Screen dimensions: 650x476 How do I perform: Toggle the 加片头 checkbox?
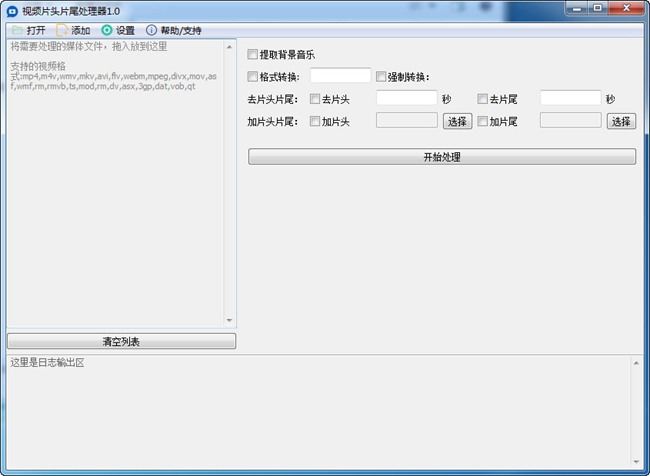click(315, 121)
